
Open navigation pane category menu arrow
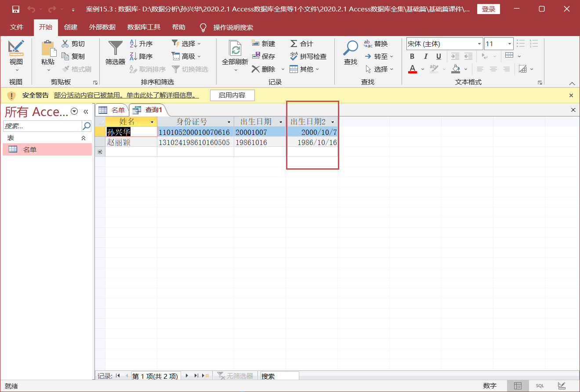coord(74,112)
